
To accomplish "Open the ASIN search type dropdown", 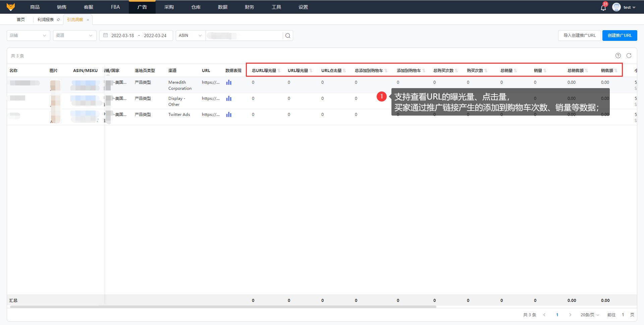I will [190, 36].
